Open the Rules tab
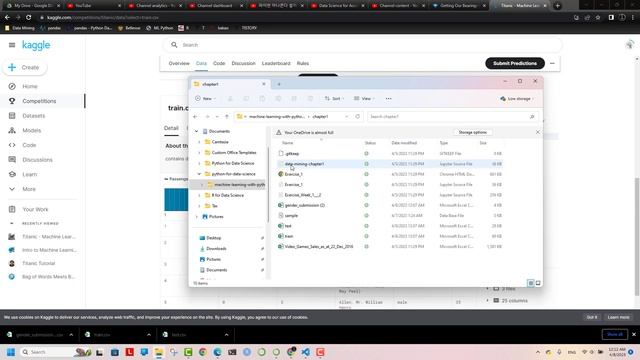Image resolution: width=640 pixels, height=360 pixels. point(302,63)
